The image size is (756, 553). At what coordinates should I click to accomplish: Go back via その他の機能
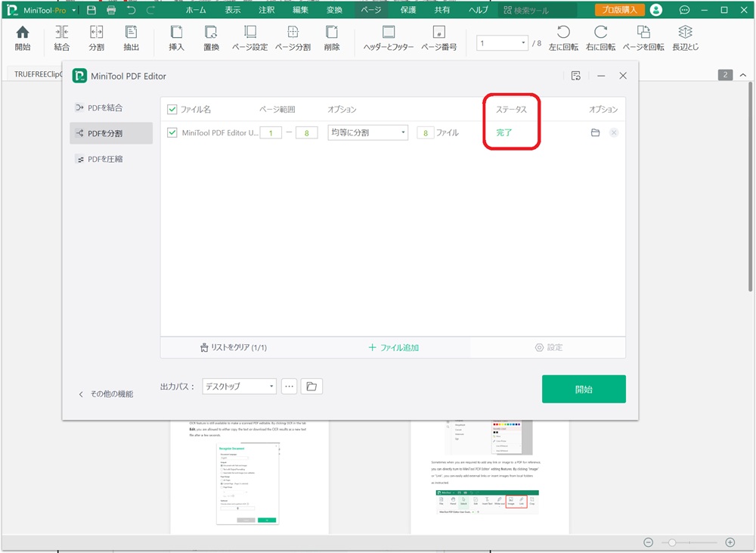tap(106, 394)
